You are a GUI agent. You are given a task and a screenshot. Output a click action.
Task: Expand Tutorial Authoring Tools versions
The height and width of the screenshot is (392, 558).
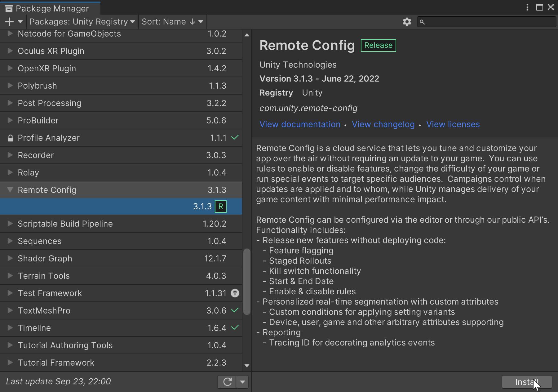click(10, 345)
